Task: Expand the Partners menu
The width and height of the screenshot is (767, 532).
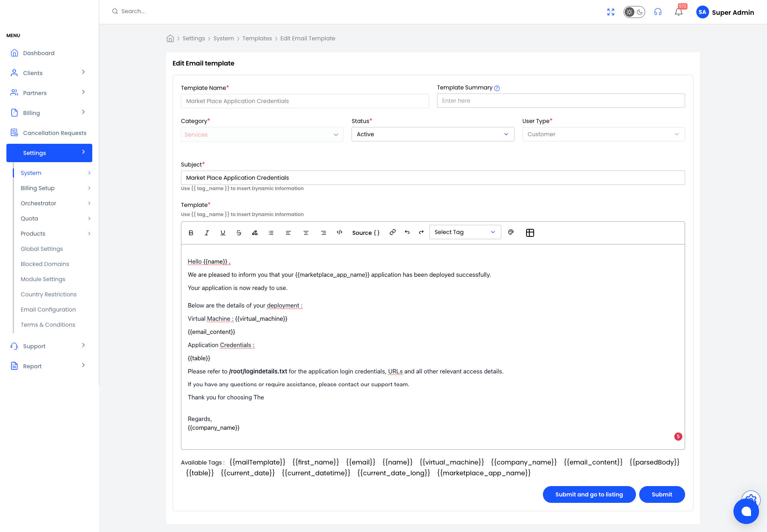Action: pyautogui.click(x=49, y=93)
